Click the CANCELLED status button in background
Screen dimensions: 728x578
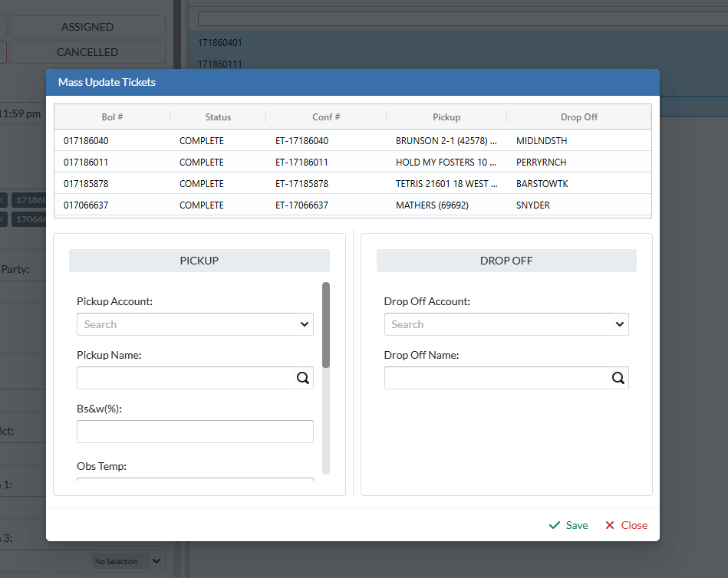pos(87,52)
